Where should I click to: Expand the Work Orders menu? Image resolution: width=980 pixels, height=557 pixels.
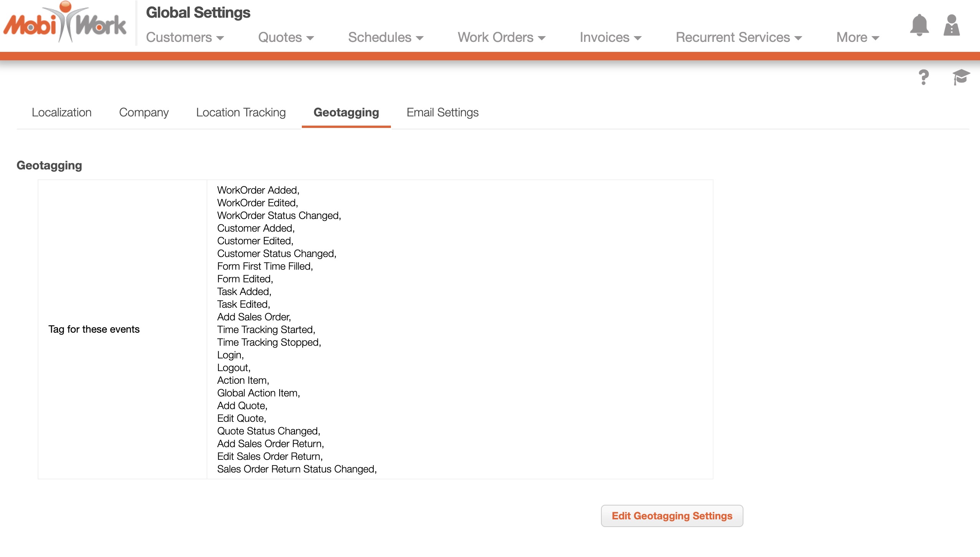tap(502, 37)
